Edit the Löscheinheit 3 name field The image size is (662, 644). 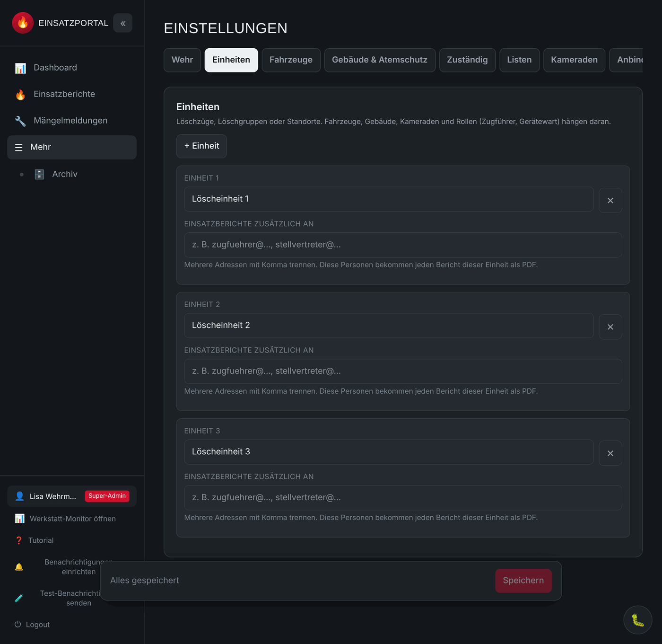(389, 452)
